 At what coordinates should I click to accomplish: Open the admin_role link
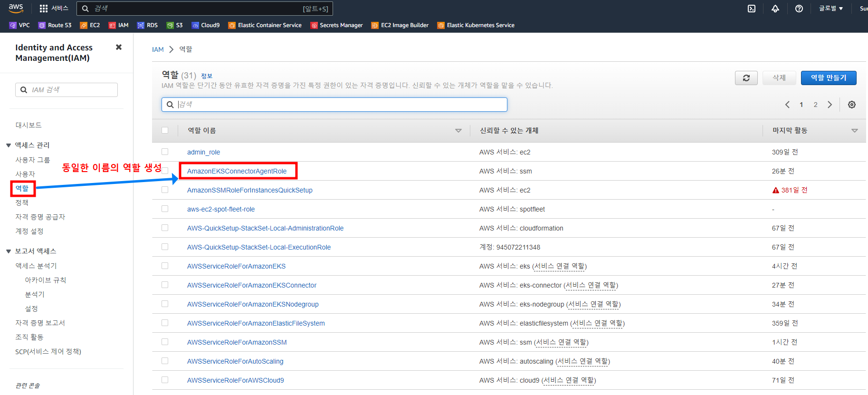pyautogui.click(x=203, y=152)
